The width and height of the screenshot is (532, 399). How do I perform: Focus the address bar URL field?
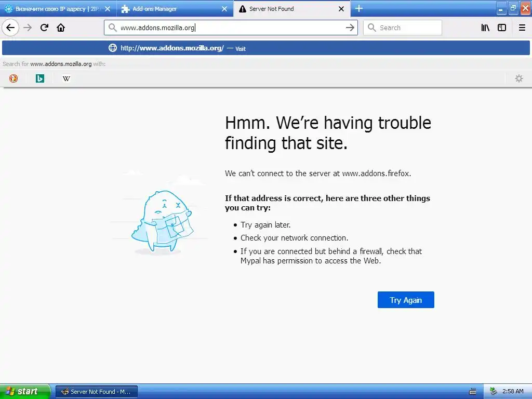231,28
